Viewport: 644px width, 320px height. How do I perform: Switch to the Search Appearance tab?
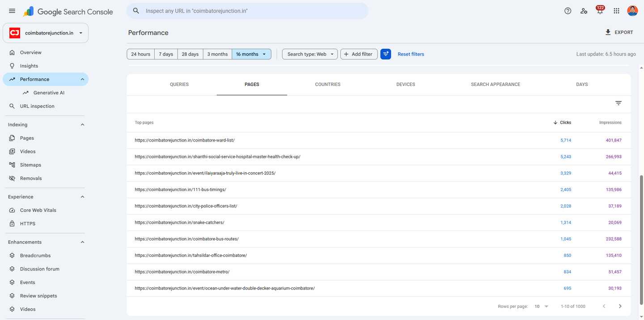496,84
